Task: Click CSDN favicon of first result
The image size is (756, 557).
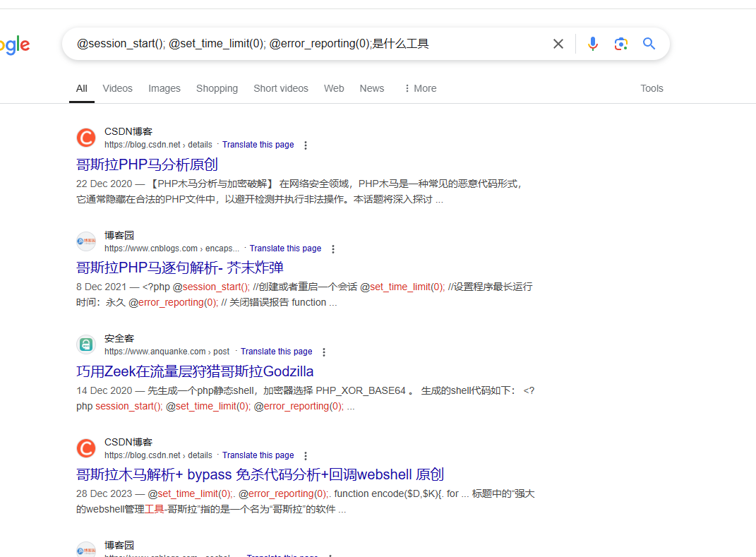Action: [x=86, y=138]
